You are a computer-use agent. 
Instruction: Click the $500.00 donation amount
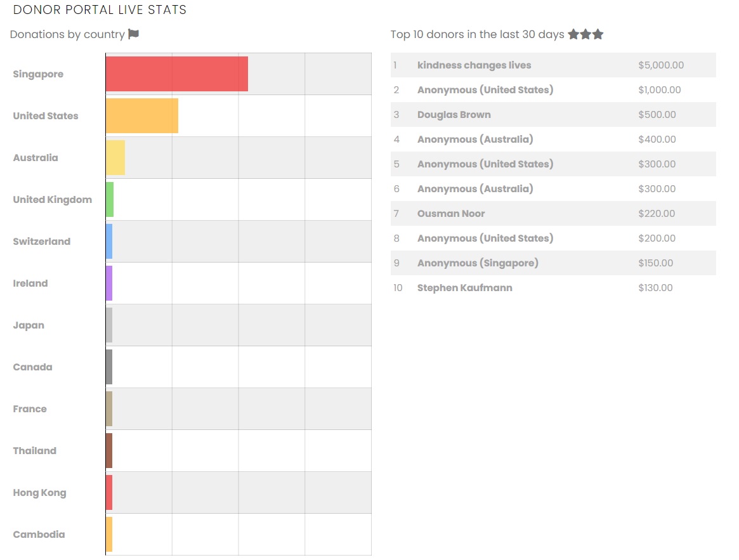(657, 115)
